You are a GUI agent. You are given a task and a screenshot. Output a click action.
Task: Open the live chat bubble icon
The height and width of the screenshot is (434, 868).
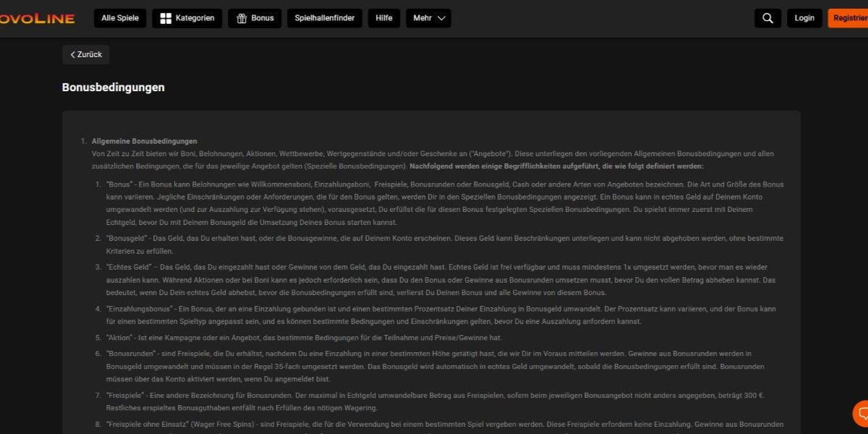[861, 413]
